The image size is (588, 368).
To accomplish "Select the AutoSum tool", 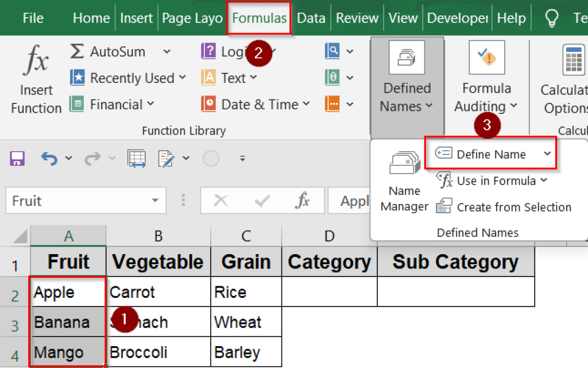I will tap(113, 51).
